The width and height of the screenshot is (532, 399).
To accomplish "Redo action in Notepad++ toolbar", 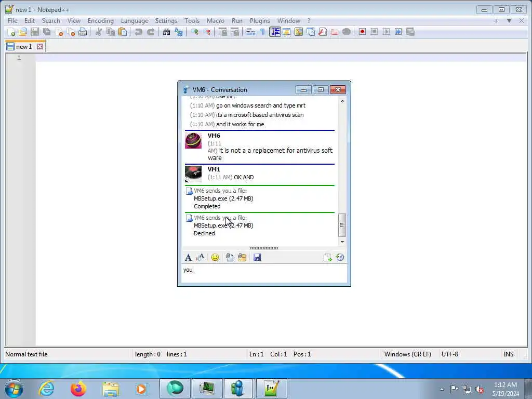I will [151, 32].
